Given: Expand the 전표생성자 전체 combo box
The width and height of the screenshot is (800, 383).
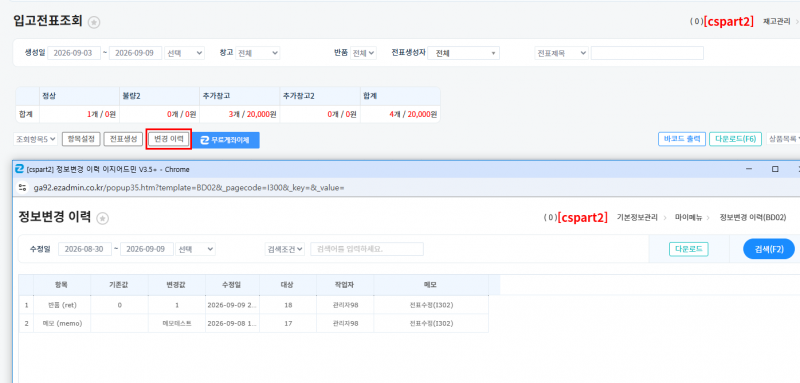Looking at the screenshot, I should (463, 53).
